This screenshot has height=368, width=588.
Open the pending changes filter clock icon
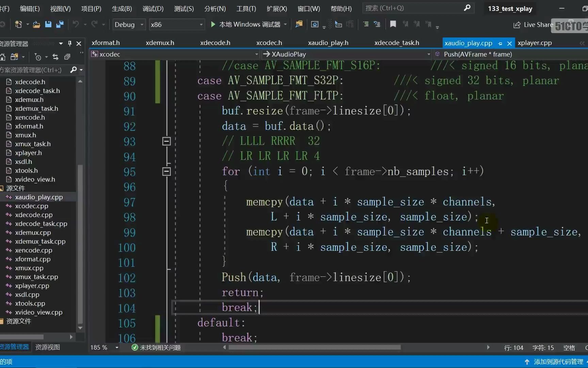pos(38,57)
